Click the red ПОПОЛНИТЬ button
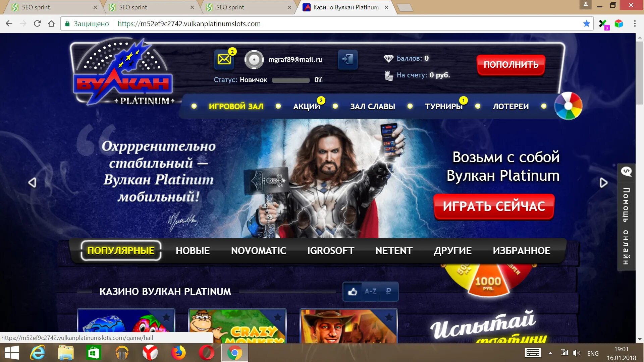Image resolution: width=644 pixels, height=362 pixels. click(511, 65)
